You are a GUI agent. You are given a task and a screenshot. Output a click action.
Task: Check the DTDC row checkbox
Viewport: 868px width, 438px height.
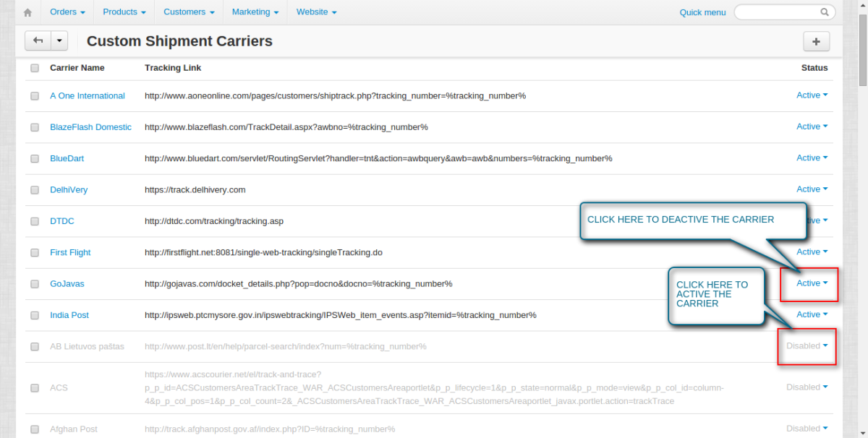pyautogui.click(x=35, y=221)
